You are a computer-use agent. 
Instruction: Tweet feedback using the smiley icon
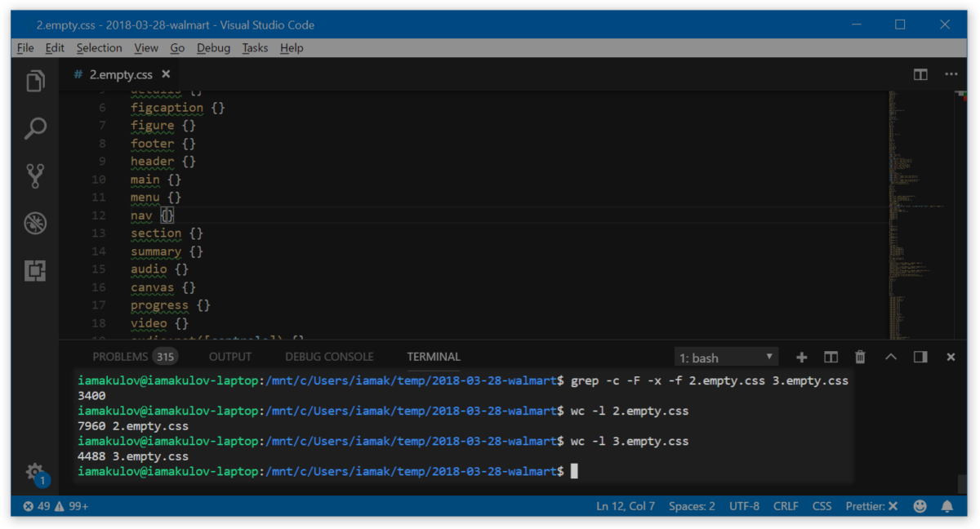tap(920, 506)
